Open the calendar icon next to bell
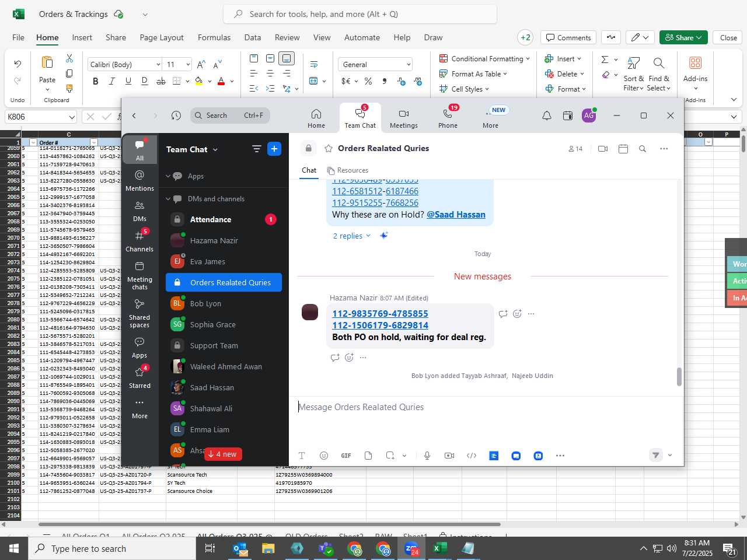The image size is (747, 560). click(567, 116)
